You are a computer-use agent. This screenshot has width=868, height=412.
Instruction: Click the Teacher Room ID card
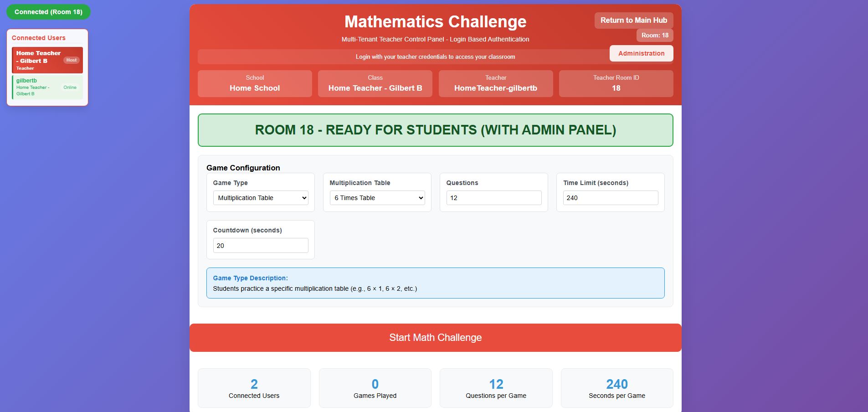[x=616, y=83]
